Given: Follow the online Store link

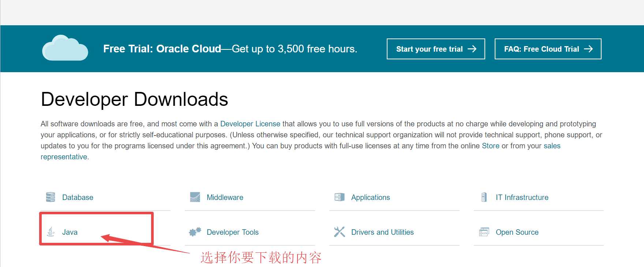Looking at the screenshot, I should 491,146.
